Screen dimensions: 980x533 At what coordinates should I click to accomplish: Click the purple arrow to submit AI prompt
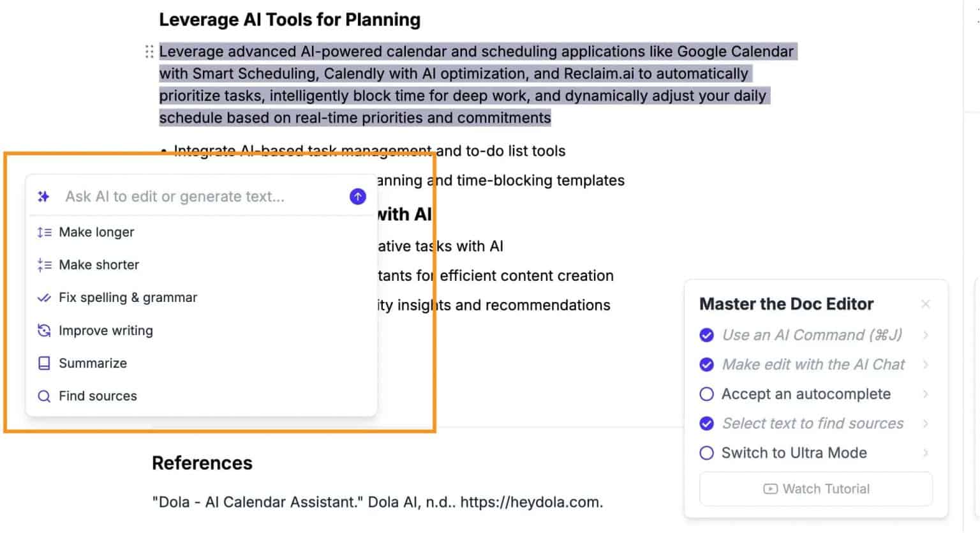(x=357, y=197)
